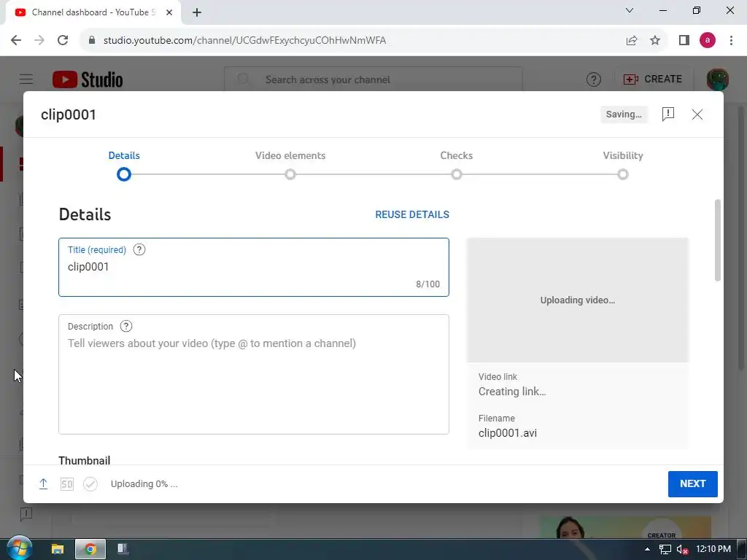747x560 pixels.
Task: Click the share page icon in address bar
Action: tap(631, 41)
